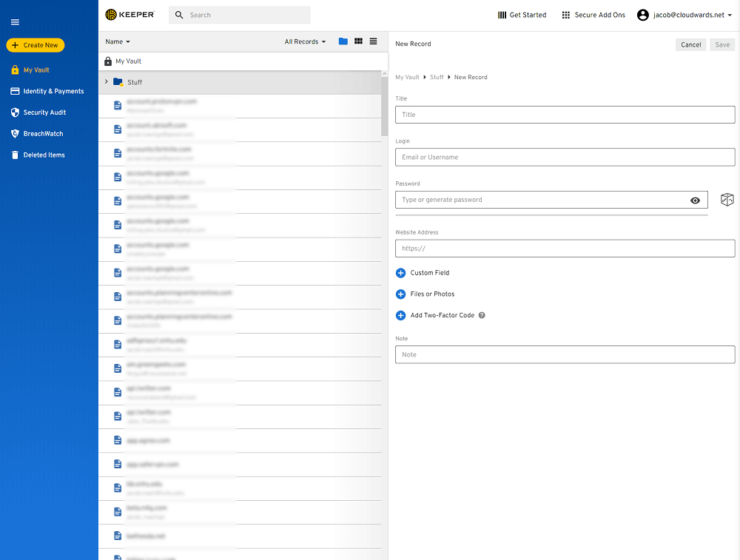Viewport: 740px width, 560px height.
Task: Open the Name sort dropdown
Action: pyautogui.click(x=118, y=41)
